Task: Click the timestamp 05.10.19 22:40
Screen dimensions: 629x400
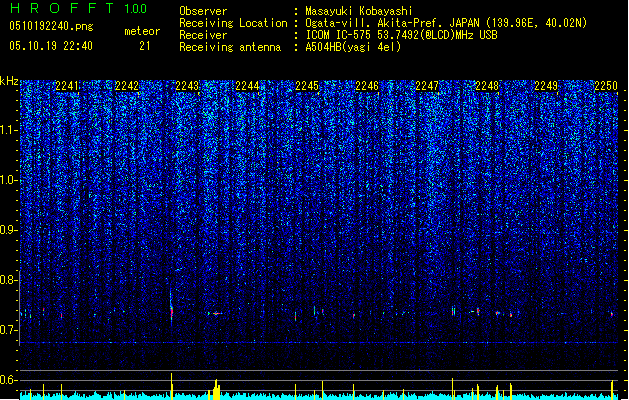Action: pos(51,46)
